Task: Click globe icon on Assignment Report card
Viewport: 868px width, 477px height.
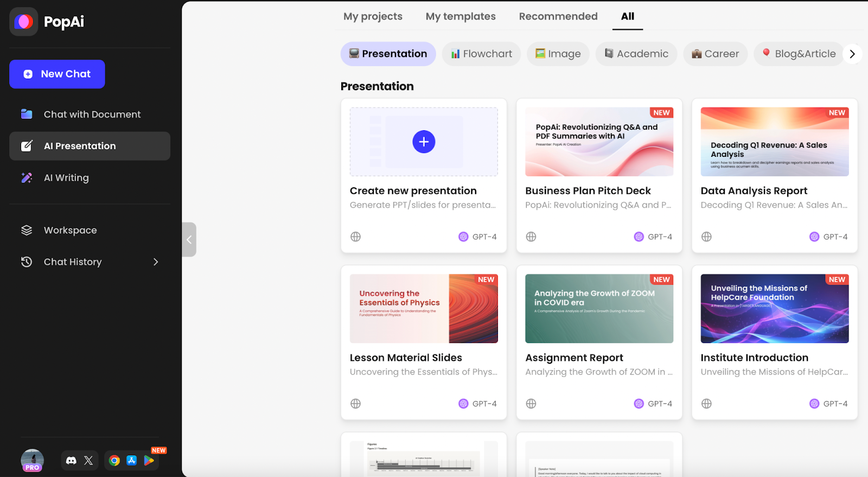Action: (531, 404)
